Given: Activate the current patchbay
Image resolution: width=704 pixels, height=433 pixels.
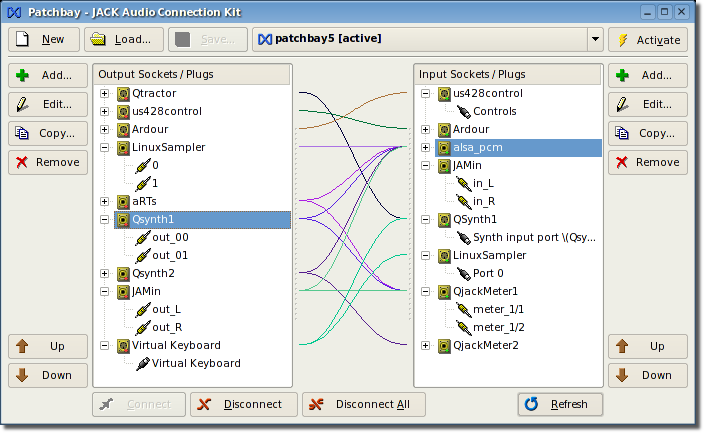Looking at the screenshot, I should click(647, 40).
